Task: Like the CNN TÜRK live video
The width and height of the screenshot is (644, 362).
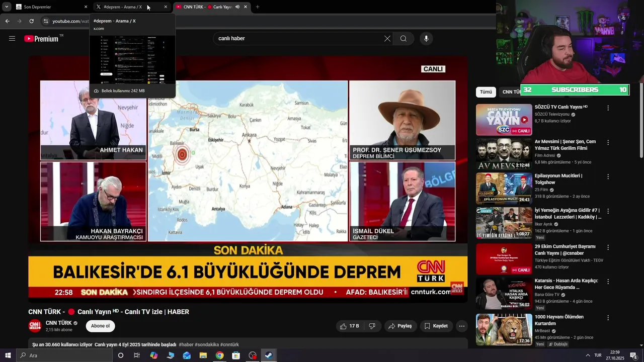Action: pos(349,326)
